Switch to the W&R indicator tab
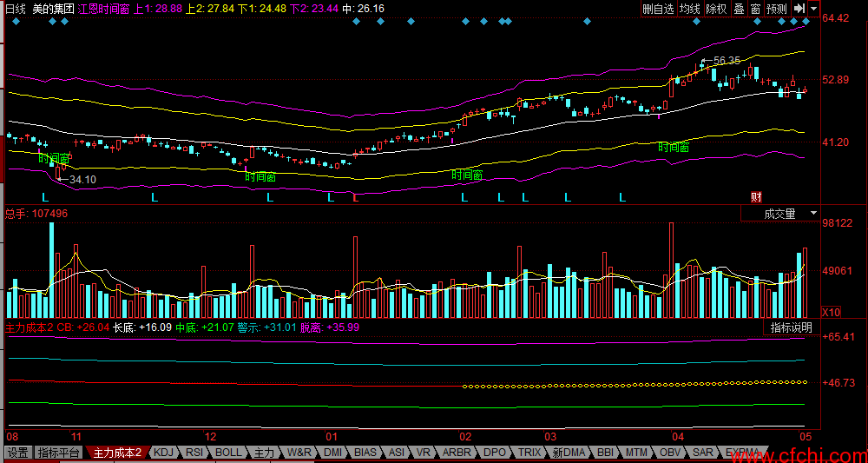The image size is (868, 463). tap(299, 453)
